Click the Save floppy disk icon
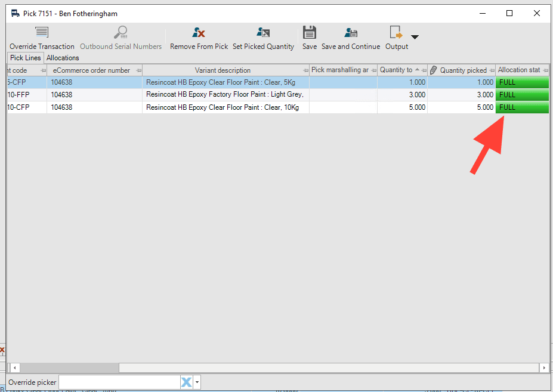The height and width of the screenshot is (392, 553). (x=309, y=32)
